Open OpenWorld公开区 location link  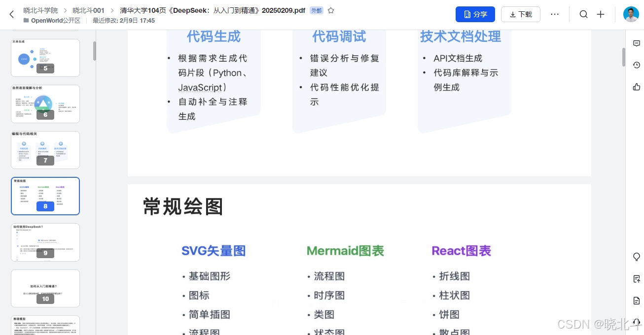click(x=56, y=20)
